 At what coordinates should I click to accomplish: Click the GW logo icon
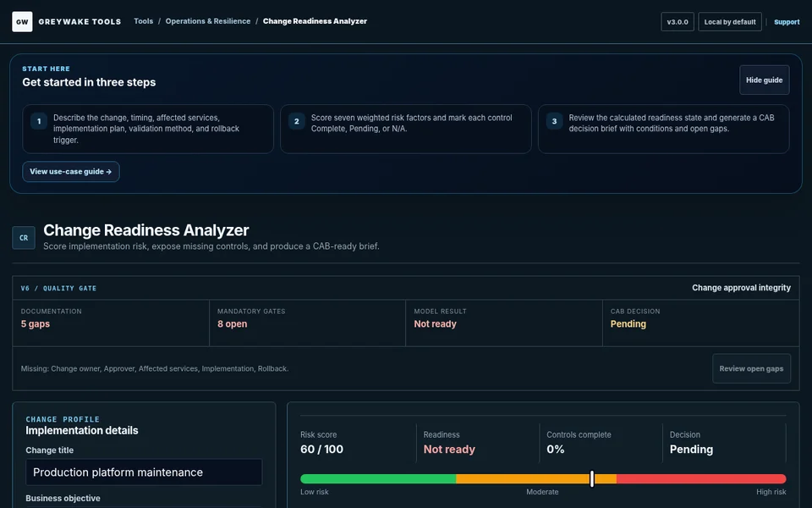tap(22, 22)
